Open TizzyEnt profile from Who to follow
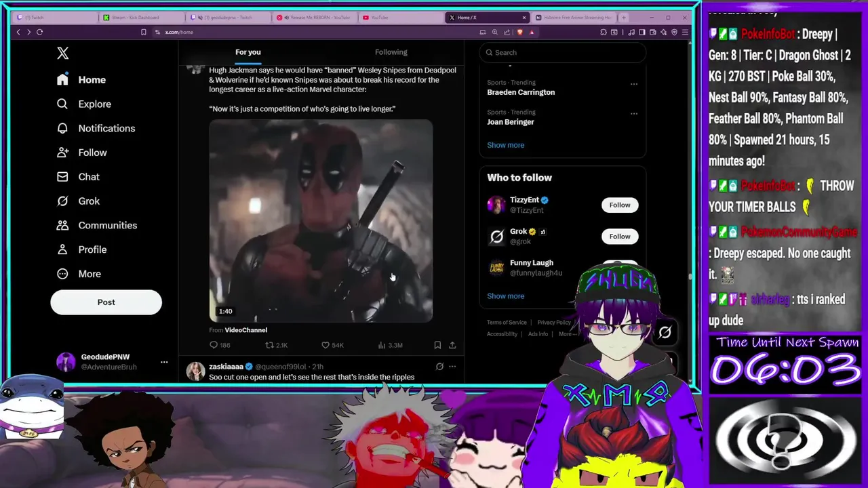Image resolution: width=868 pixels, height=488 pixels. click(x=524, y=200)
